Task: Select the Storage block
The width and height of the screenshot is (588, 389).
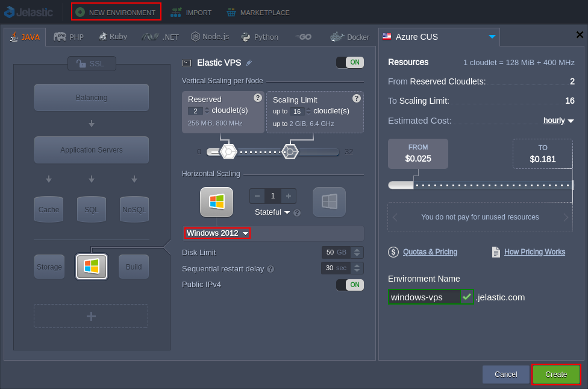Action: point(49,267)
